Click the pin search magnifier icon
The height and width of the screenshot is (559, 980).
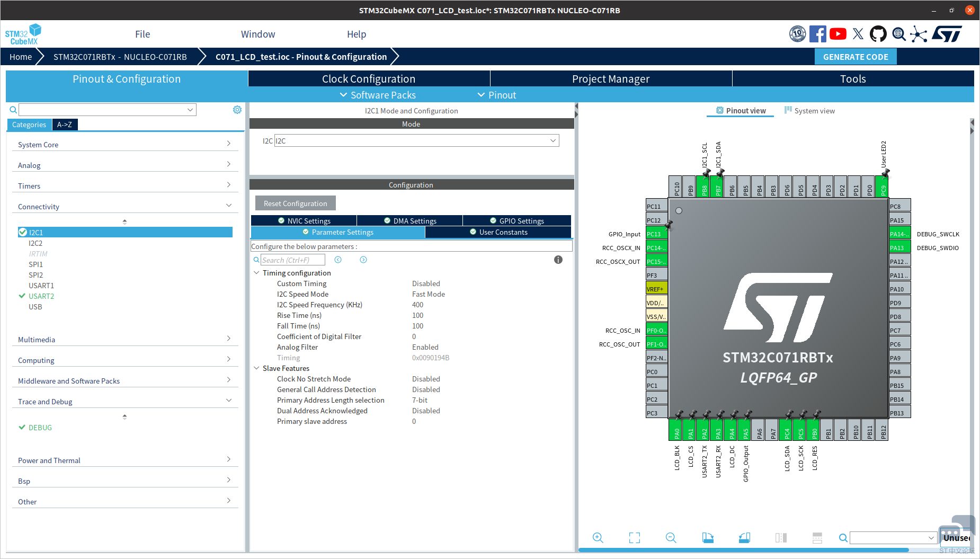[x=843, y=538]
